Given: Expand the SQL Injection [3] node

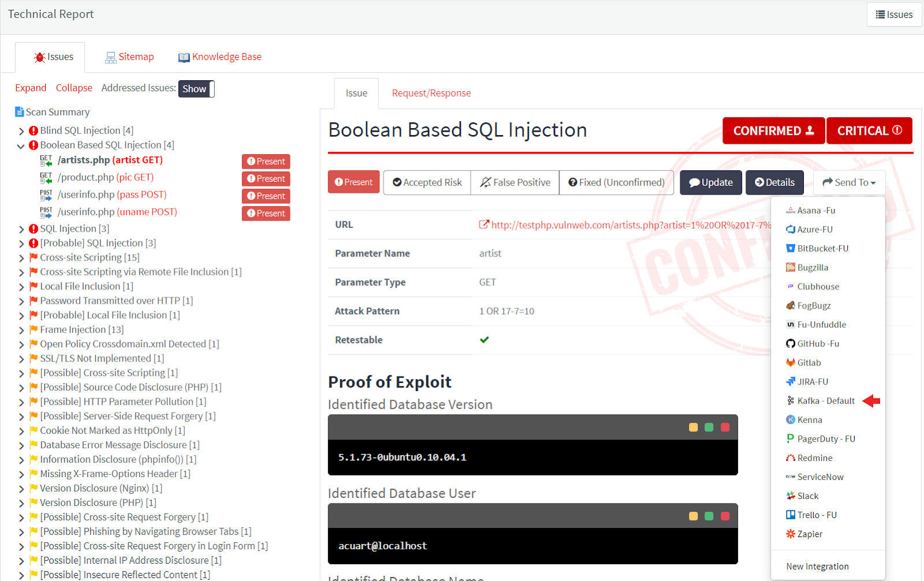Looking at the screenshot, I should pyautogui.click(x=21, y=229).
